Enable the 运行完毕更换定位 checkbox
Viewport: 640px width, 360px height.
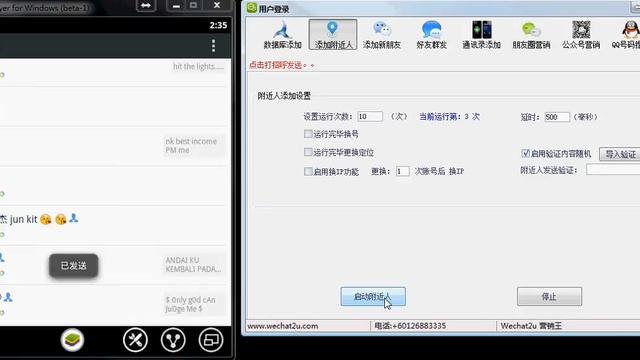coord(308,152)
